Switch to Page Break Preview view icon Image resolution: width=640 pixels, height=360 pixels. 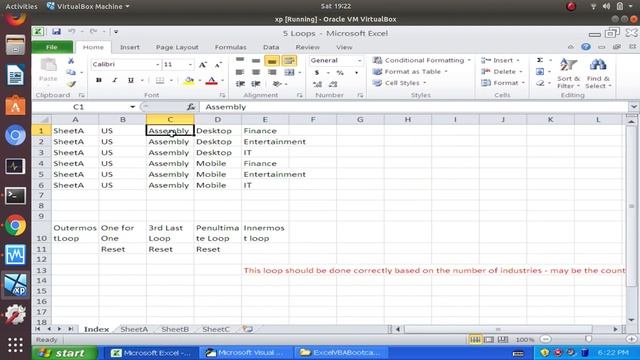[503, 340]
